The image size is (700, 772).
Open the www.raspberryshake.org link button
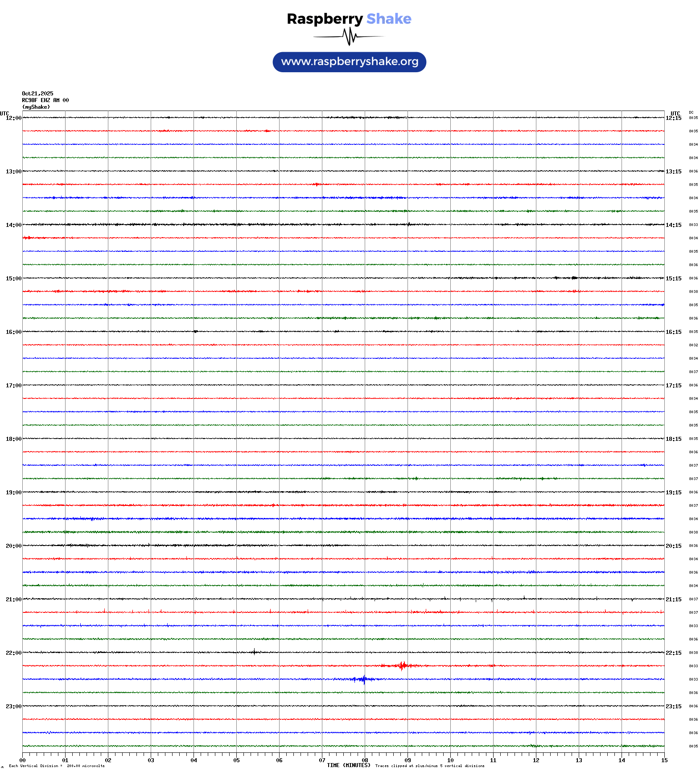click(x=349, y=62)
